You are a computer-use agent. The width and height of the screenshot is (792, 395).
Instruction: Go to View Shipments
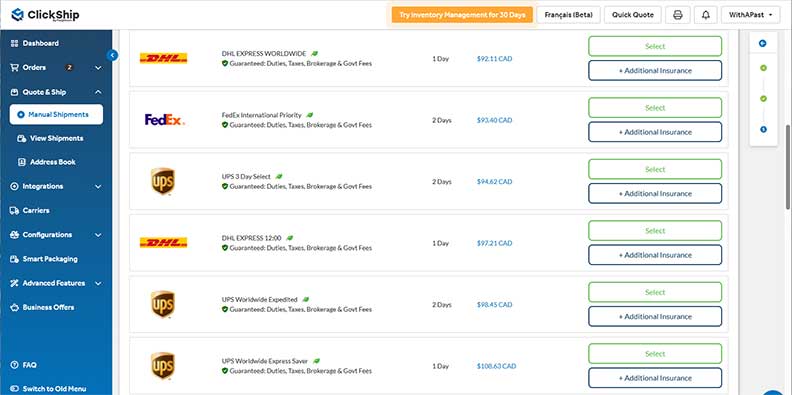pos(56,138)
